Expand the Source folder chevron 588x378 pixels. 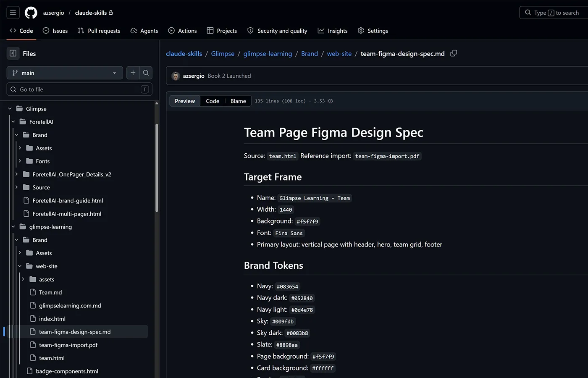click(17, 187)
